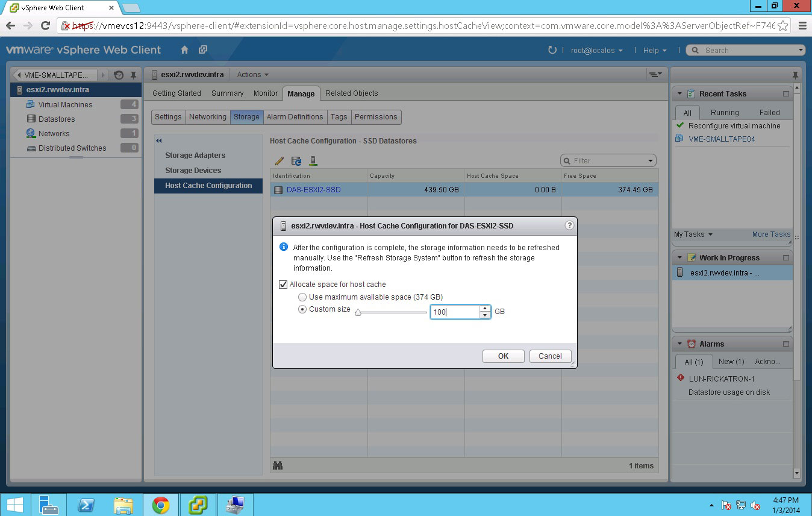Screen dimensions: 812x516
Task: Switch to the Permissions sub-tab
Action: pyautogui.click(x=376, y=117)
